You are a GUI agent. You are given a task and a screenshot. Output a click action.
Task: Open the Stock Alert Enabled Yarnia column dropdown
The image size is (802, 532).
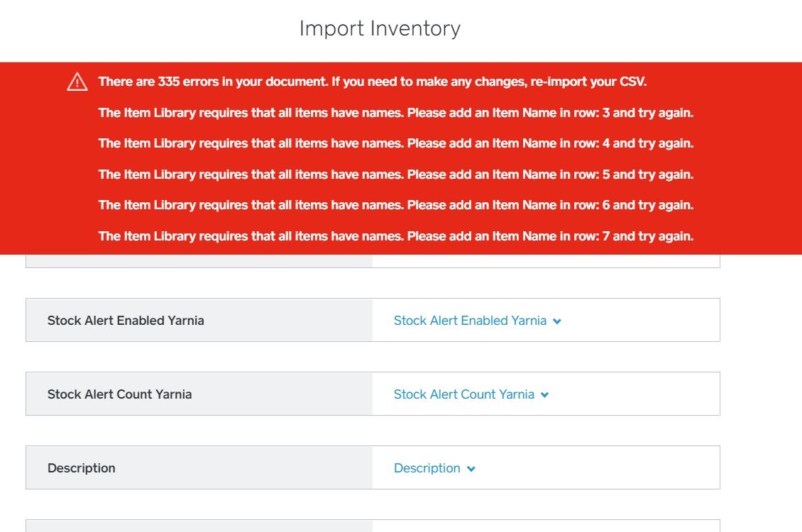coord(470,321)
